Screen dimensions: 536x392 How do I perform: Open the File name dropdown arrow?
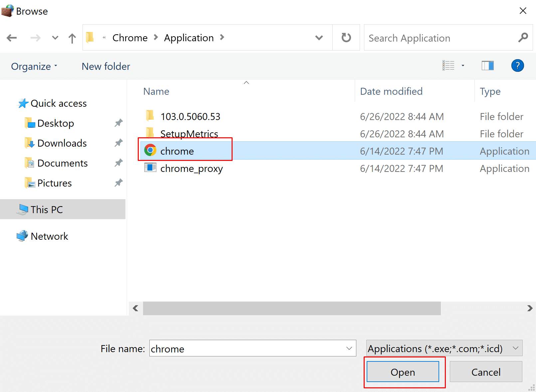[349, 348]
